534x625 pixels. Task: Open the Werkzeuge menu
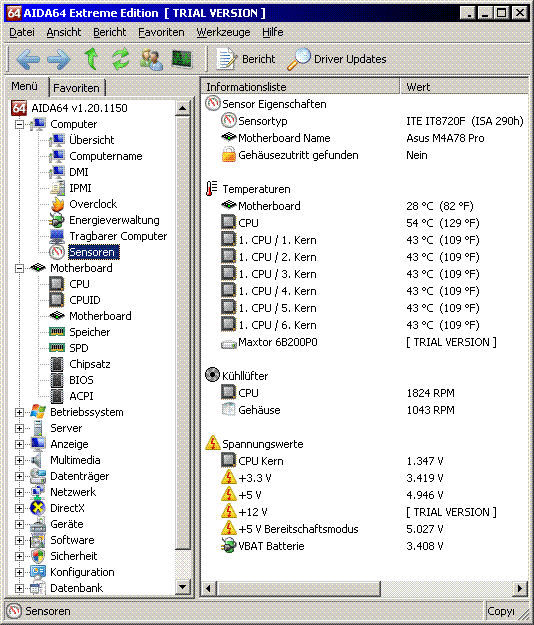(x=224, y=32)
